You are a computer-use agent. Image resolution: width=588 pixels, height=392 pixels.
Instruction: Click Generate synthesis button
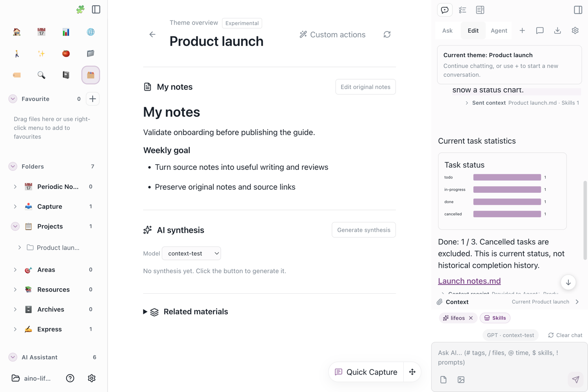point(363,230)
